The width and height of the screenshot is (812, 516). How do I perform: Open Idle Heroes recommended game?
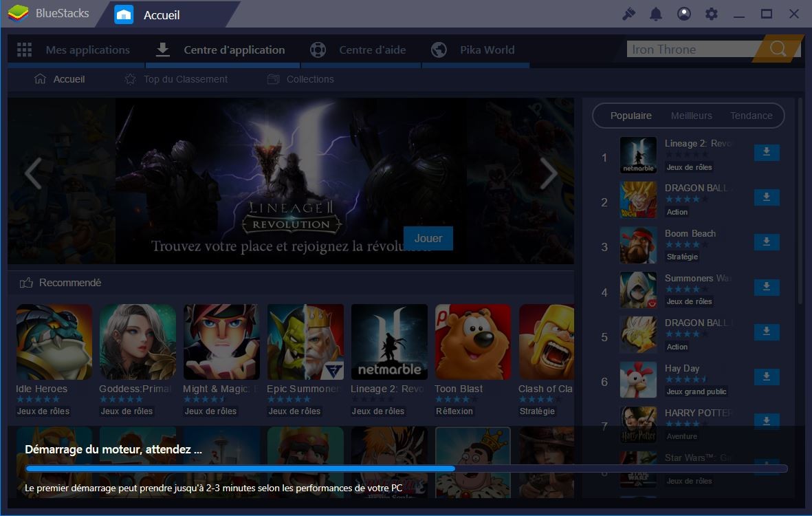54,342
